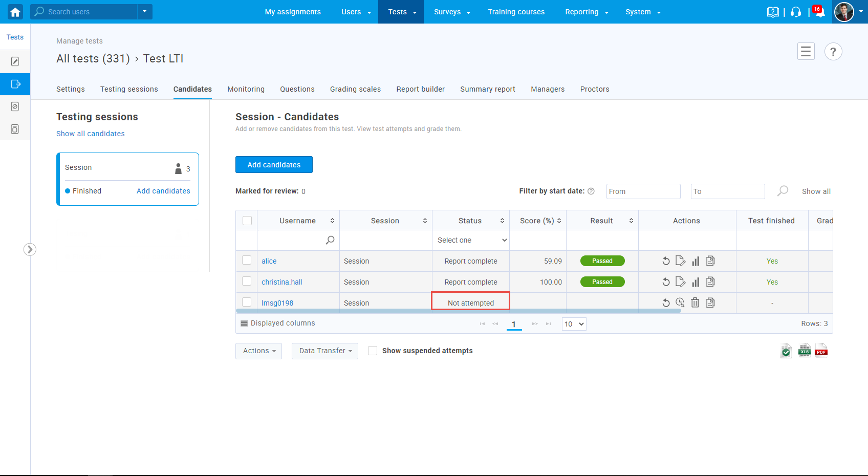The image size is (868, 476).
Task: Export table to XLS icon
Action: (804, 351)
